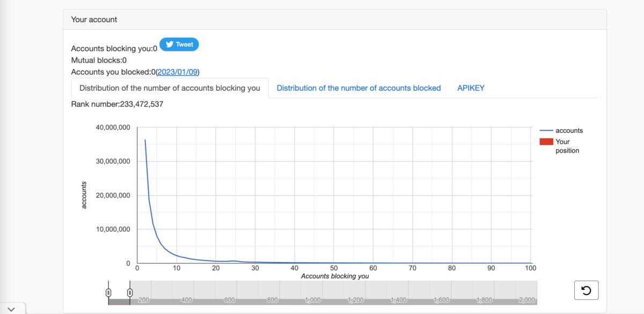Grab the right handle of range slider
The image size is (644, 314).
130,293
